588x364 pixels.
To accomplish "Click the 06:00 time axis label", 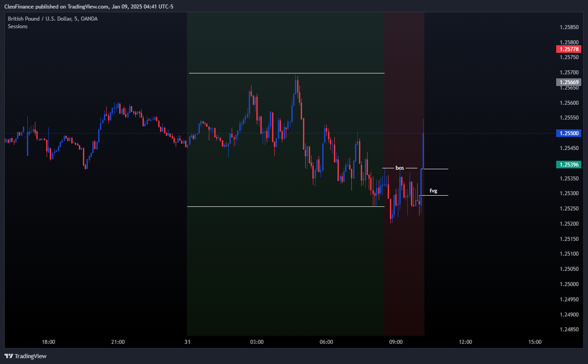I will pyautogui.click(x=326, y=342).
